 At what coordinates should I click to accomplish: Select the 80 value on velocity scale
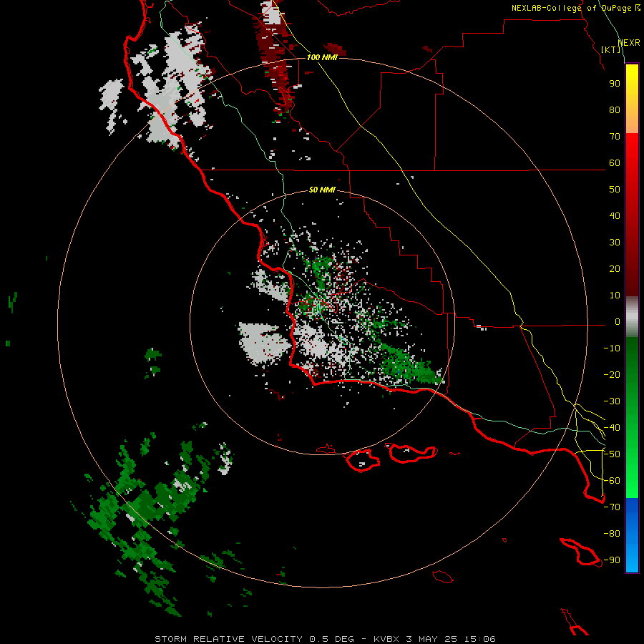(x=615, y=109)
